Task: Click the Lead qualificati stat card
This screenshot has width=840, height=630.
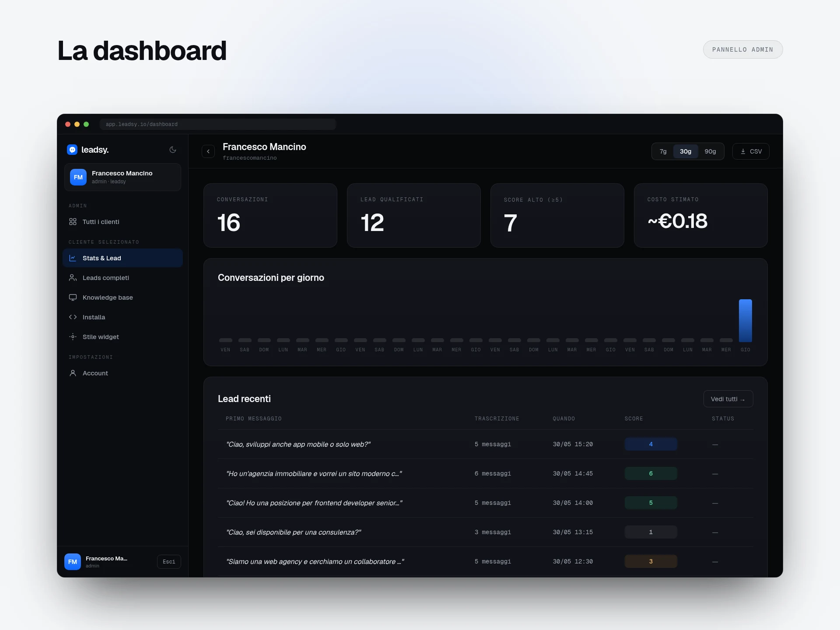Action: [414, 215]
